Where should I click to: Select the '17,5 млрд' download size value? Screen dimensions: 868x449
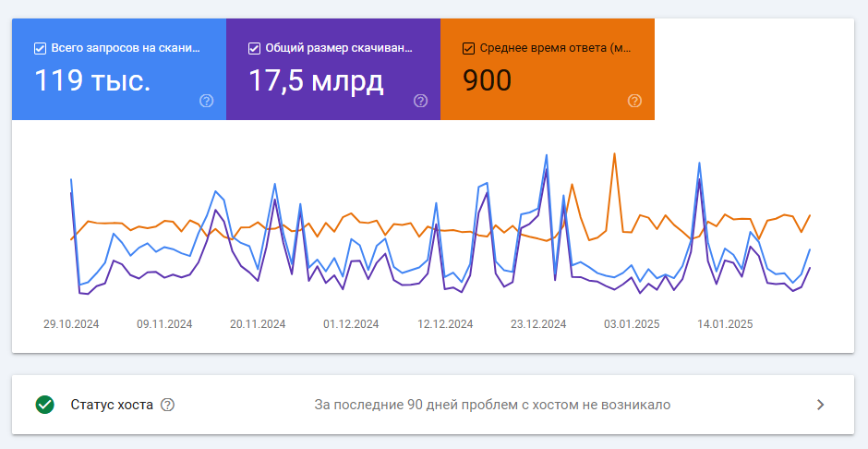pos(316,81)
